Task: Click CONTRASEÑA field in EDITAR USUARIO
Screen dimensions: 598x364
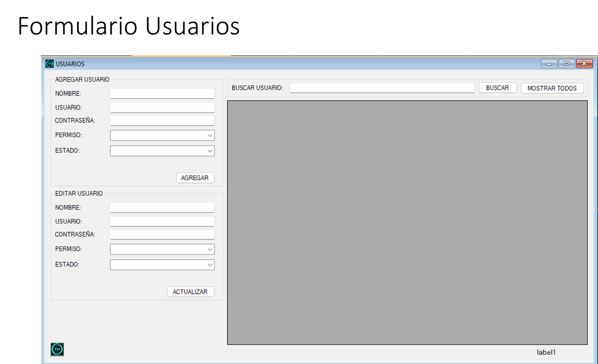Action: (162, 234)
